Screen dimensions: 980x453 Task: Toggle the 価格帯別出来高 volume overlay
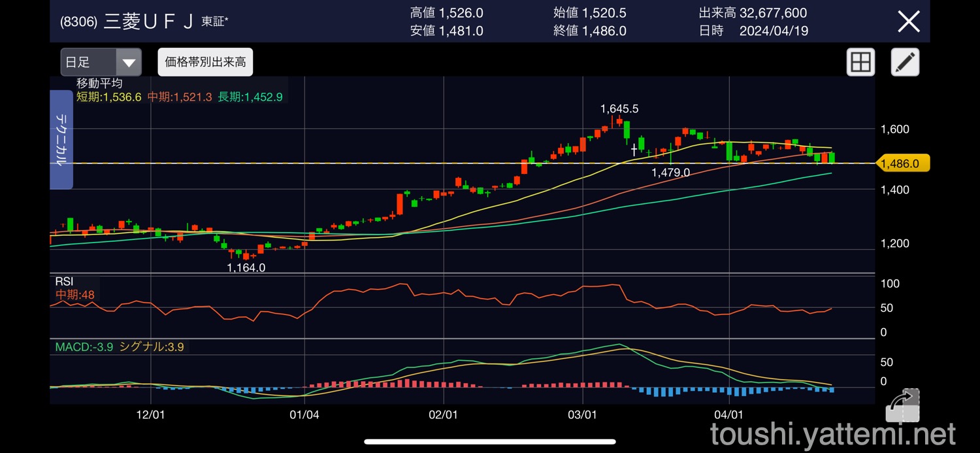(x=205, y=62)
